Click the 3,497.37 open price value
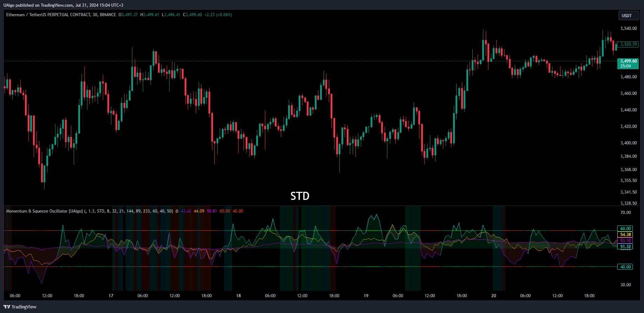The image size is (644, 313). (x=130, y=15)
